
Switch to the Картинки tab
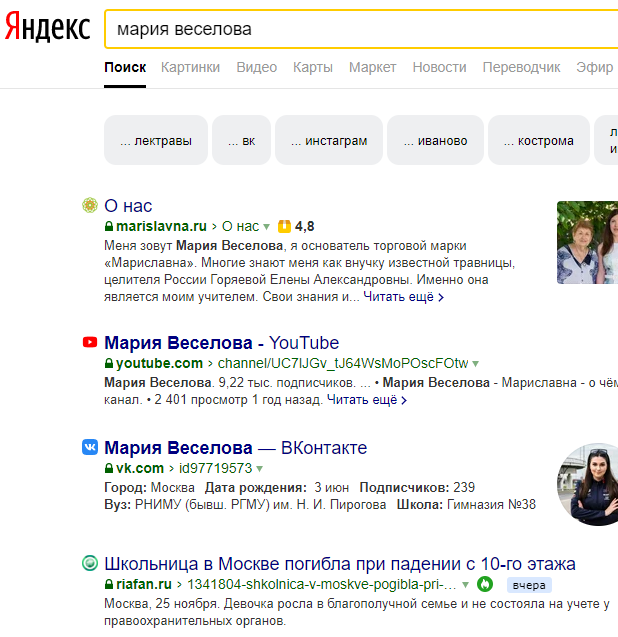coord(190,67)
